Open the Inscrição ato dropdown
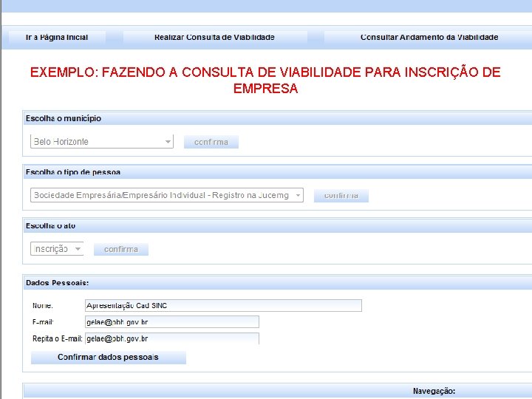Image resolution: width=532 pixels, height=399 pixels. pos(57,249)
